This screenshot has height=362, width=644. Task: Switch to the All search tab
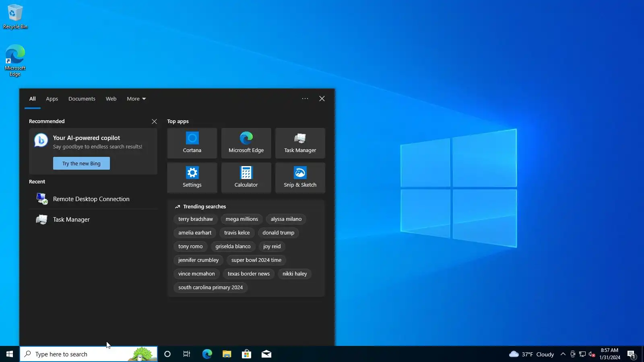(33, 99)
